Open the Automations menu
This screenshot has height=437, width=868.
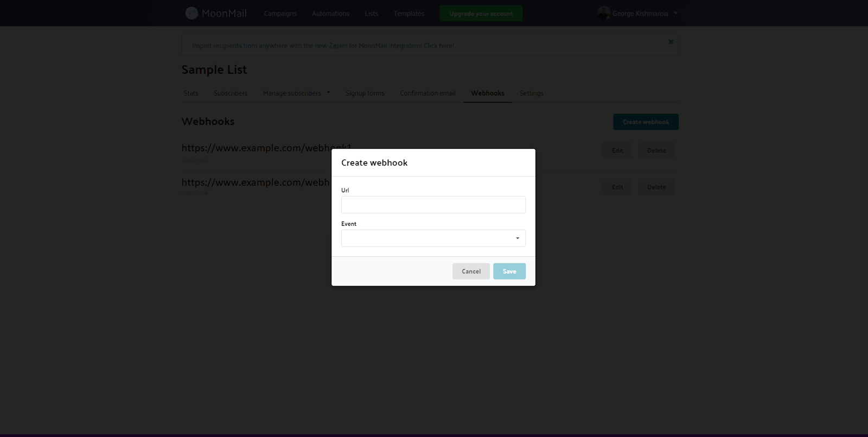coord(330,14)
